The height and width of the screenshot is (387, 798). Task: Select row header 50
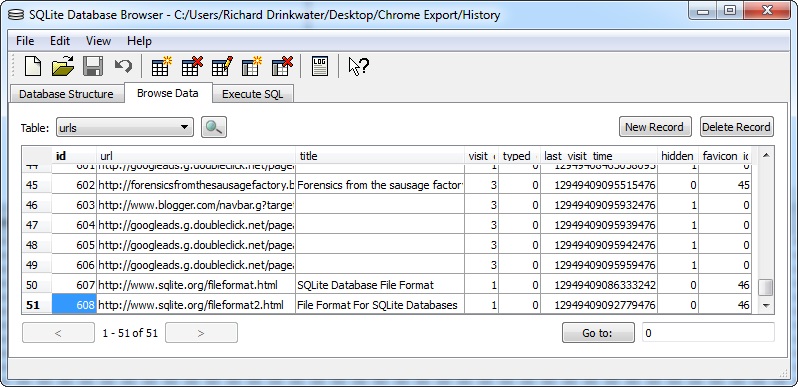click(37, 285)
